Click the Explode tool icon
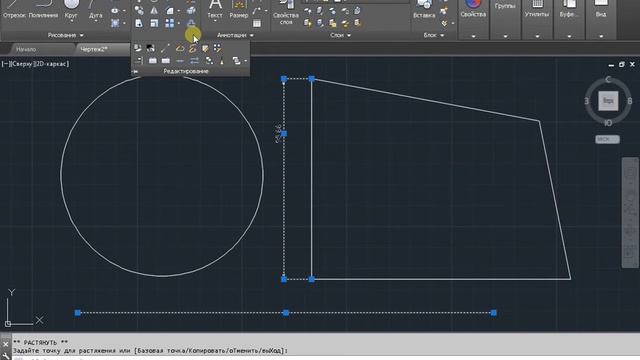Screen dimensions: 640x360 [x=191, y=10]
